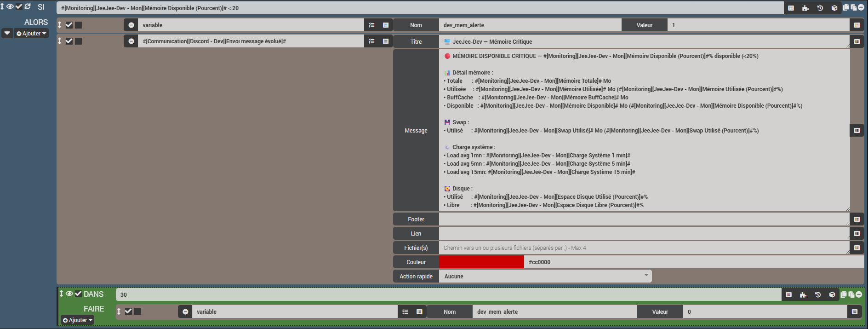Open picker icon at end of Fichier(s) field
Screen dimensions: 868x329
click(857, 248)
